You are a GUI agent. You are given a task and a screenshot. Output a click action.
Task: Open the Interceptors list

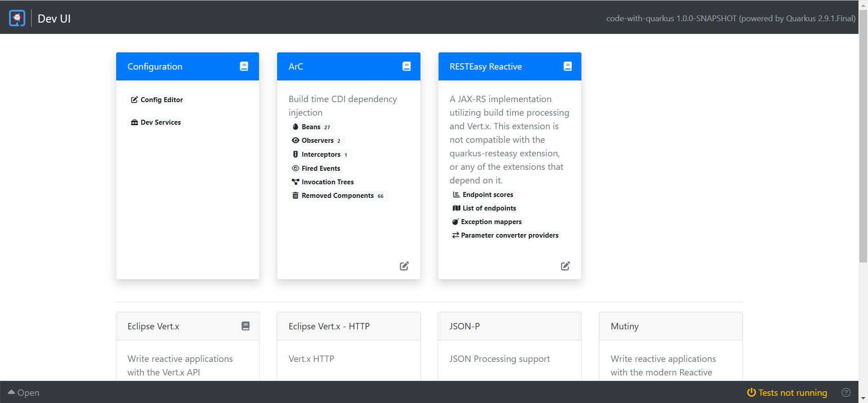tap(320, 155)
